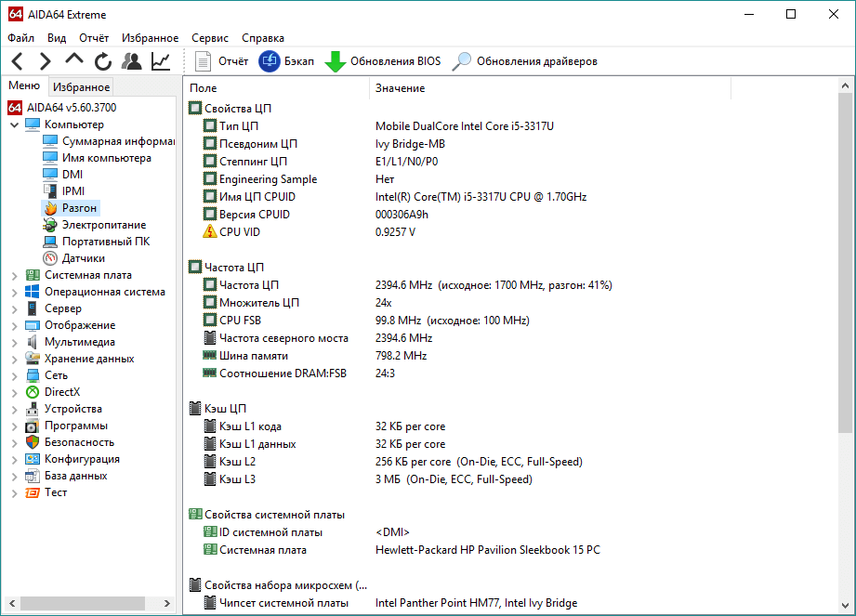The width and height of the screenshot is (856, 616).
Task: Go back with the left arrow toolbar icon
Action: (x=18, y=61)
